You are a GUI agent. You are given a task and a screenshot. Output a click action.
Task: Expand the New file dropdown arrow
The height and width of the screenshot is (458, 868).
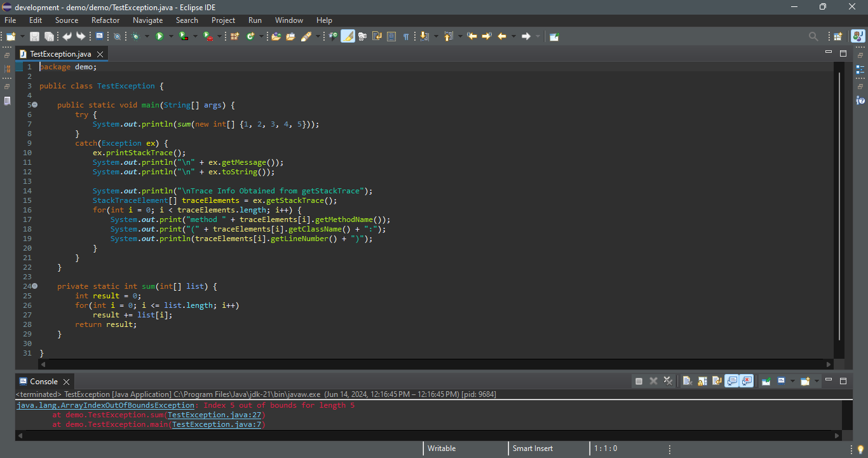[23, 37]
